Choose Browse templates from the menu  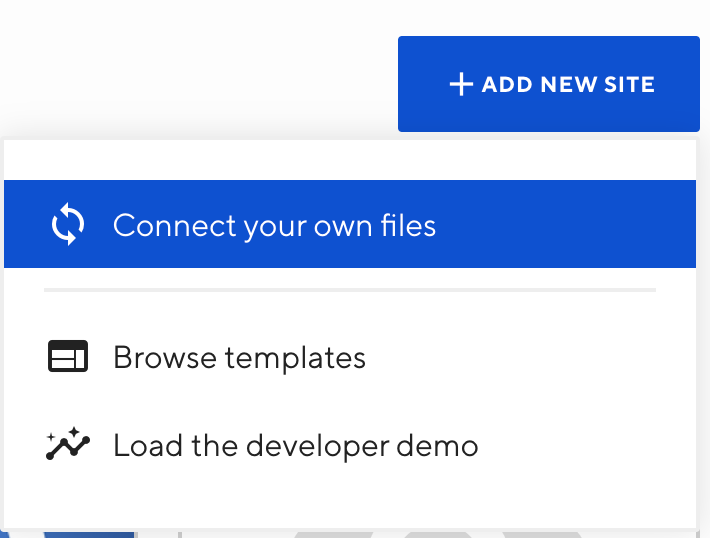239,357
